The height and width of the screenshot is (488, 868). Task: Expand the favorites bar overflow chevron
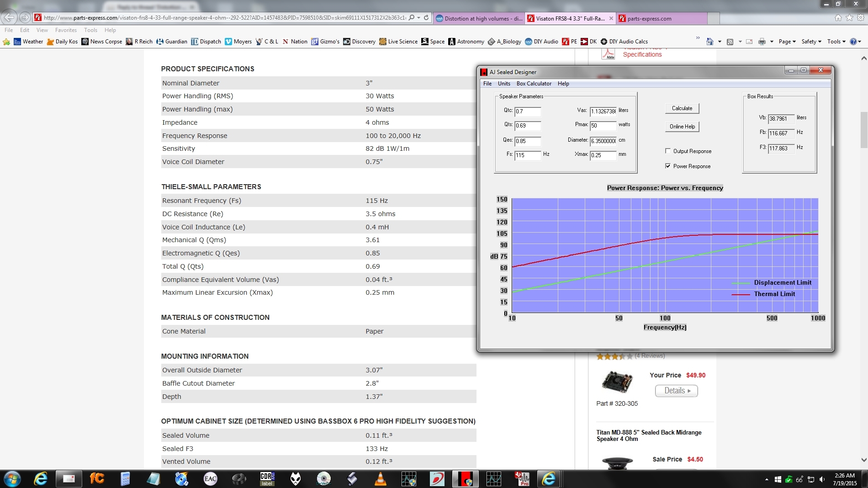coord(698,38)
